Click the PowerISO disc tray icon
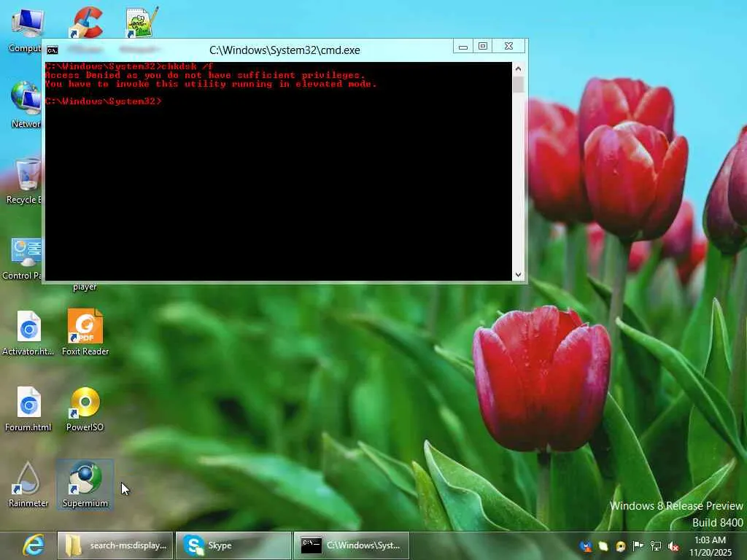 [620, 546]
